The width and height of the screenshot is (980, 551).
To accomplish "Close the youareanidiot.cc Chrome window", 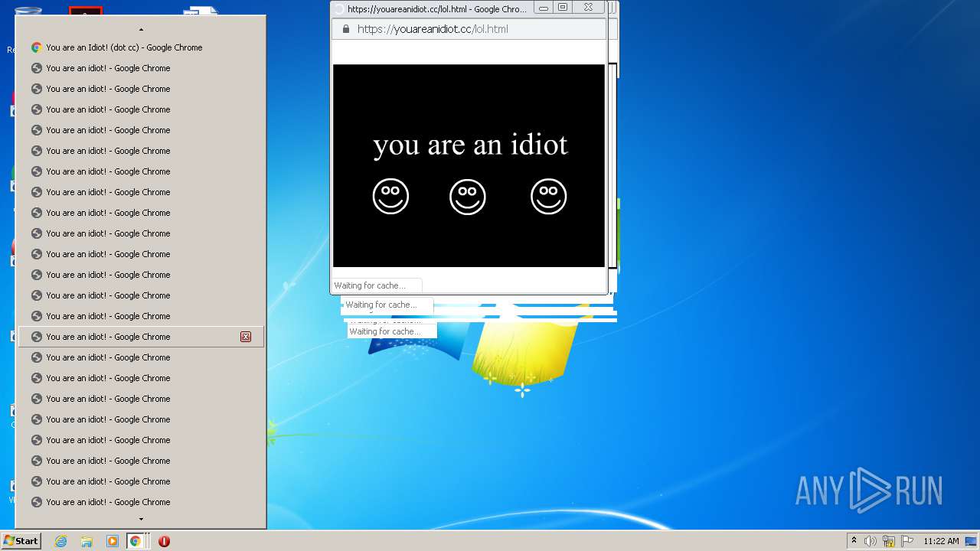I will tap(588, 8).
